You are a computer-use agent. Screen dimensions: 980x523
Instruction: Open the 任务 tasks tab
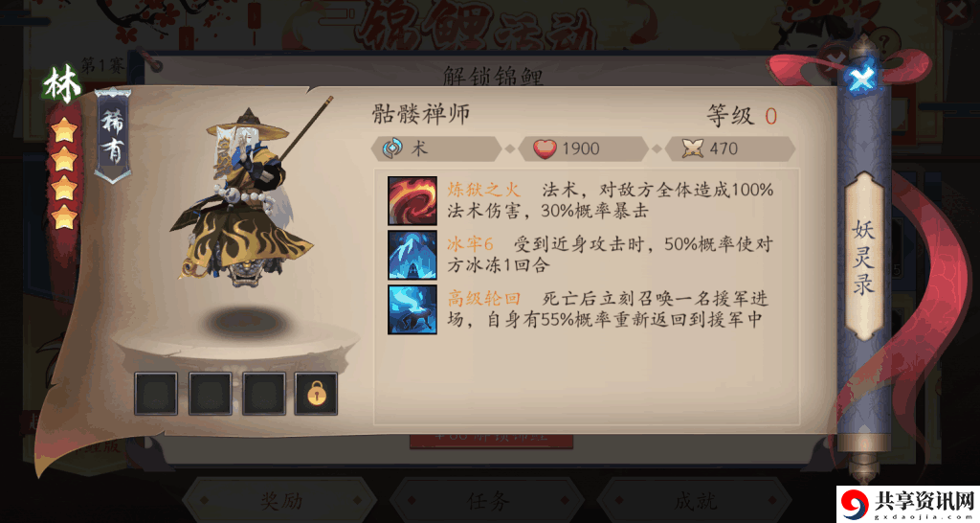point(487,500)
